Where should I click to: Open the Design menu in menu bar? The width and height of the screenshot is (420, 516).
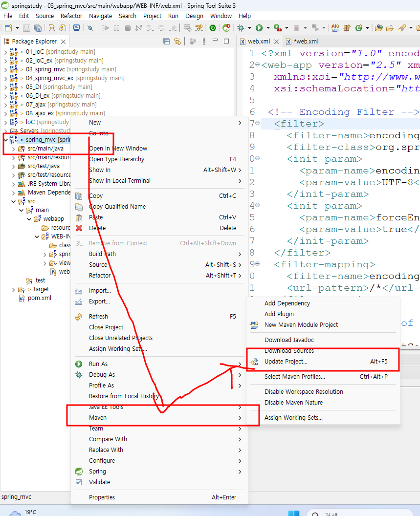194,16
